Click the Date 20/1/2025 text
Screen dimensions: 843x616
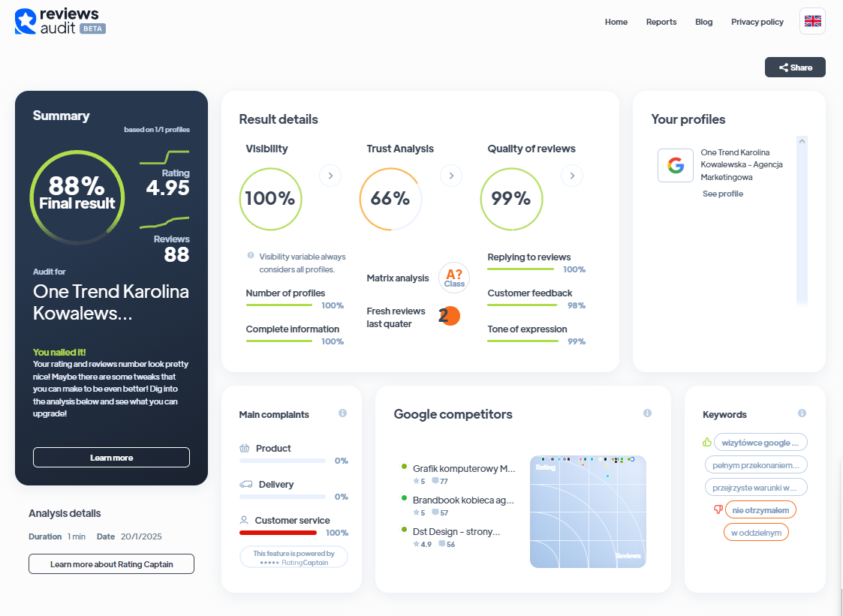click(x=129, y=536)
